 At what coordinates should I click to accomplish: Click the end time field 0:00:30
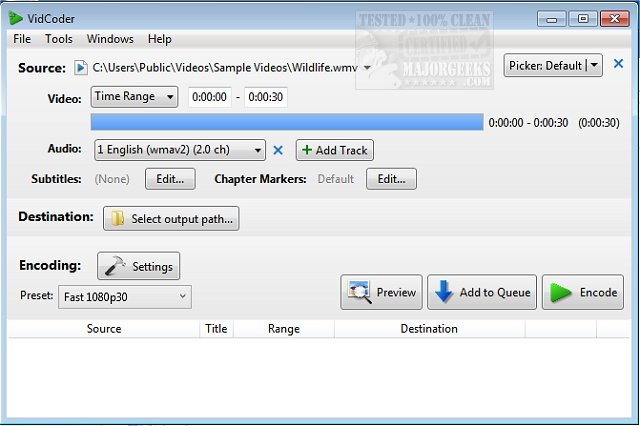point(266,97)
